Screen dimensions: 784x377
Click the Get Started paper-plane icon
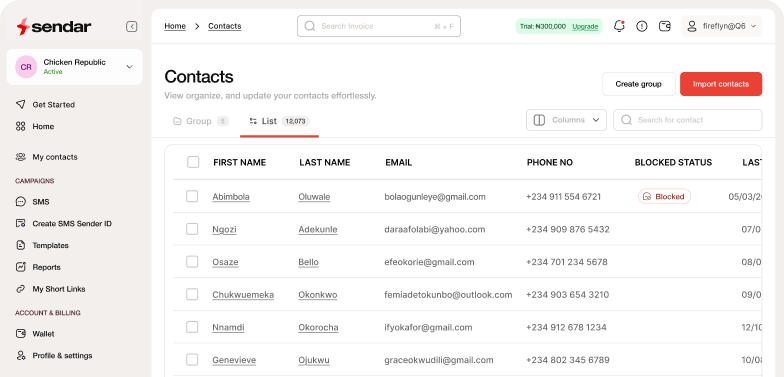click(x=20, y=104)
